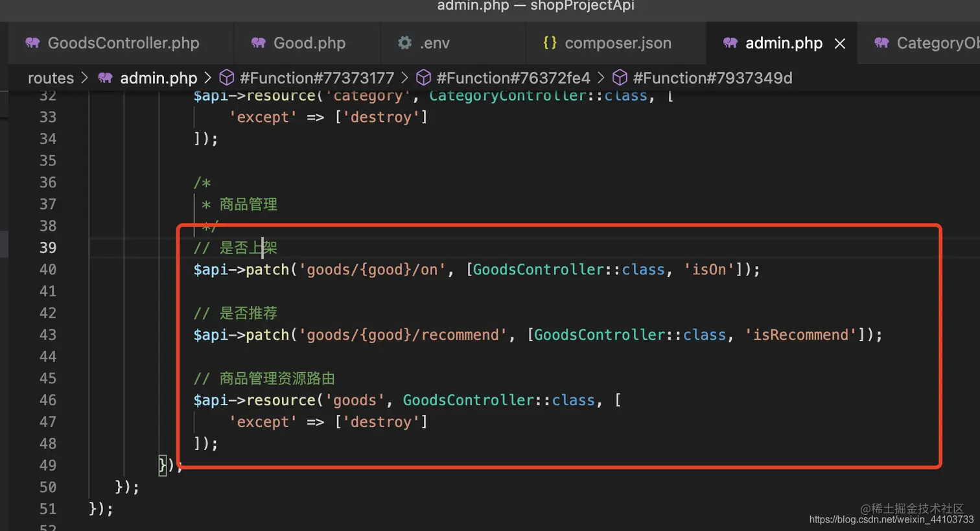Image resolution: width=980 pixels, height=531 pixels.
Task: Click the 'category' string on line 32
Action: pyautogui.click(x=368, y=96)
